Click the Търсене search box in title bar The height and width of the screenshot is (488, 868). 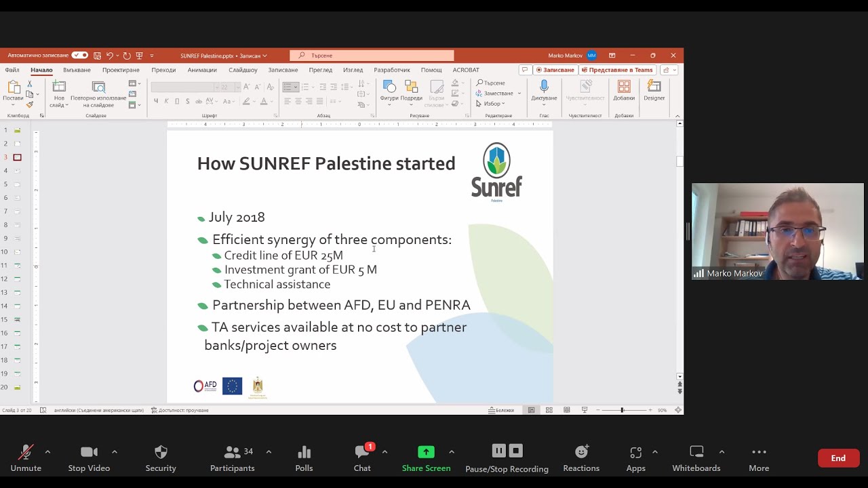click(x=372, y=56)
